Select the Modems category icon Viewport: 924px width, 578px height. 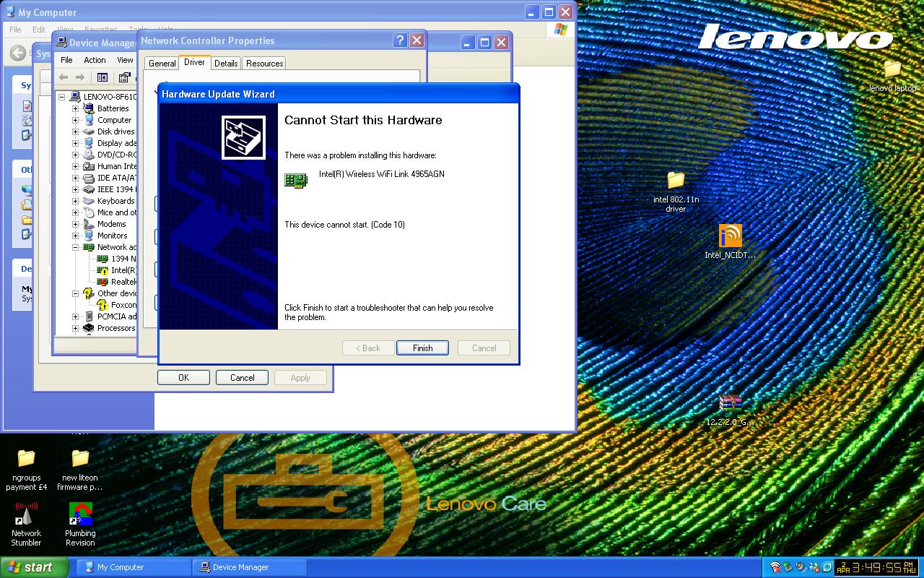tap(89, 224)
